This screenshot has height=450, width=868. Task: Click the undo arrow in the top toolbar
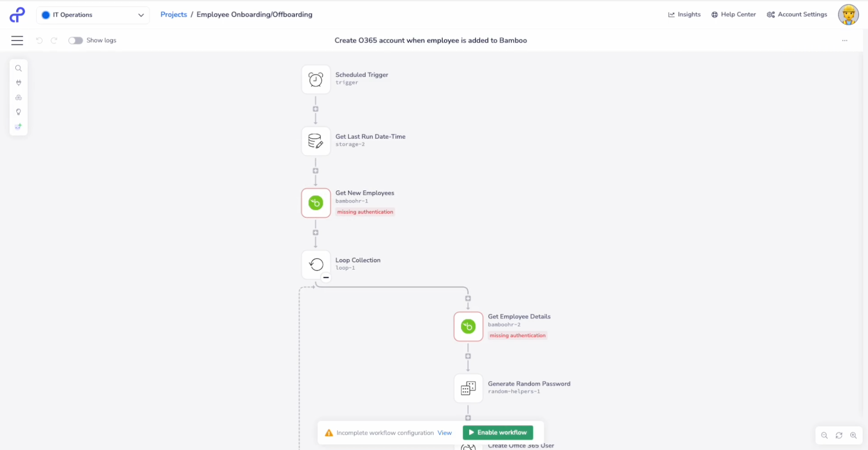(x=39, y=40)
